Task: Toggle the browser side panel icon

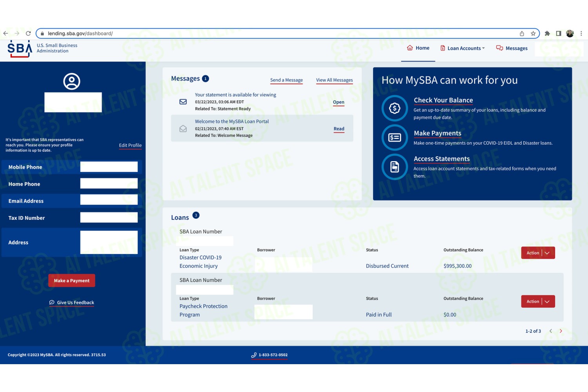Action: coord(559,33)
